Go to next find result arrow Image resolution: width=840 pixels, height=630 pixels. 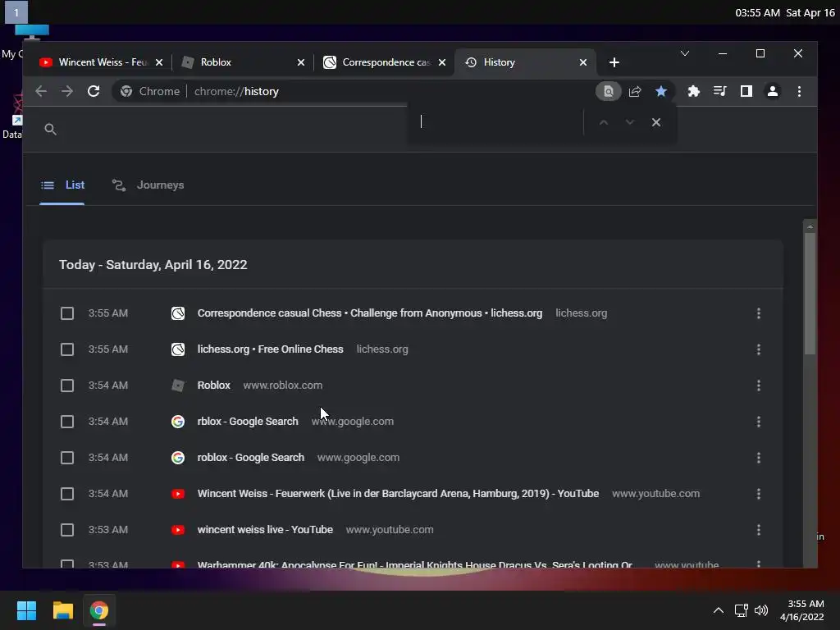click(x=630, y=122)
